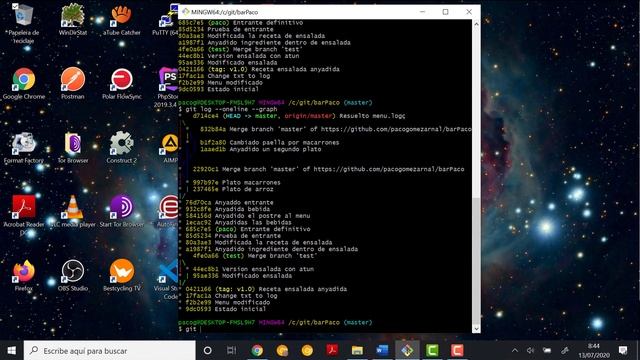Switch to red Camtasia recorder on the taskbar
640x360 pixels.
[457, 350]
